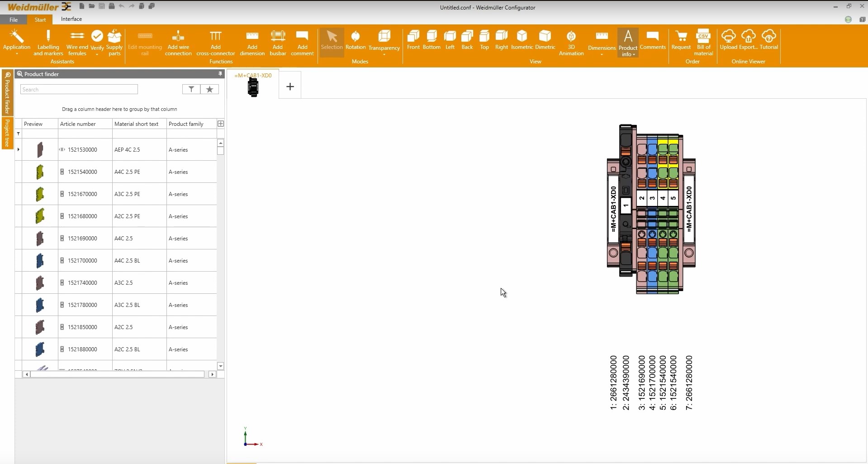The image size is (868, 464).
Task: Click in the Product finder Search field
Action: [x=79, y=89]
